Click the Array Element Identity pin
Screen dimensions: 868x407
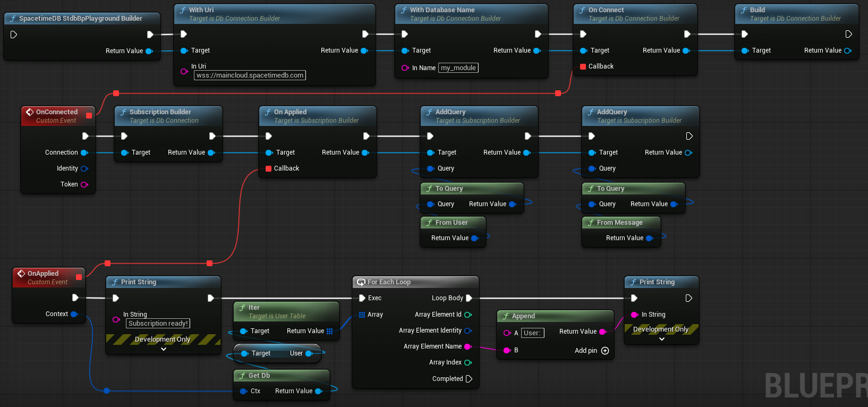(x=468, y=330)
